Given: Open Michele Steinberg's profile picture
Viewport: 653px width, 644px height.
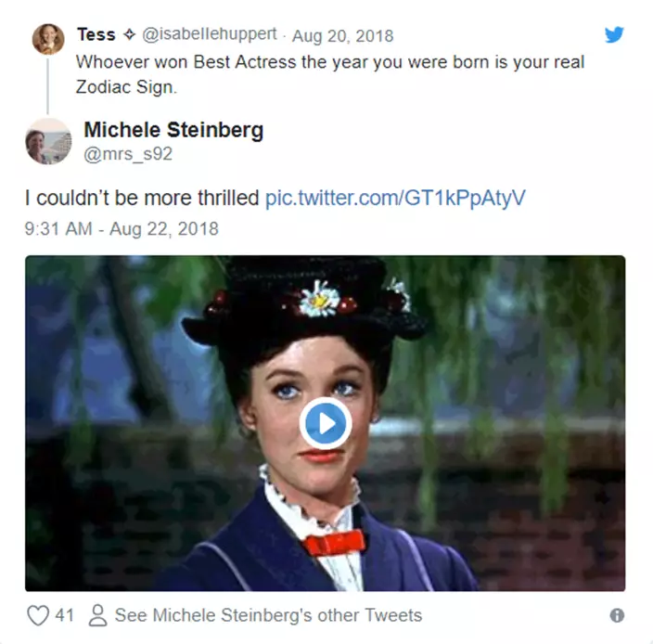Looking at the screenshot, I should click(48, 142).
